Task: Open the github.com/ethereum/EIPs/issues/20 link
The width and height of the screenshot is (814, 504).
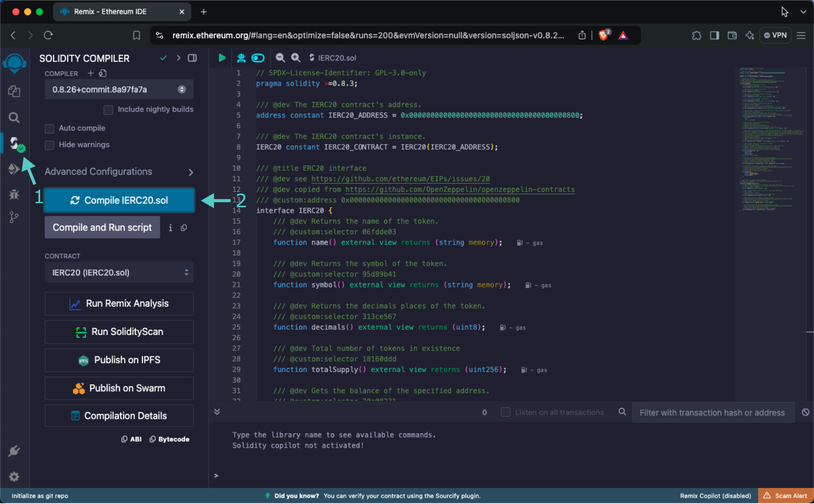Action: [x=401, y=179]
